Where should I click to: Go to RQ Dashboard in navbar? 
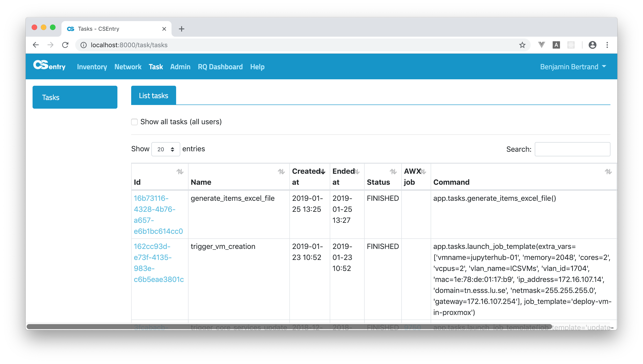[x=220, y=67]
